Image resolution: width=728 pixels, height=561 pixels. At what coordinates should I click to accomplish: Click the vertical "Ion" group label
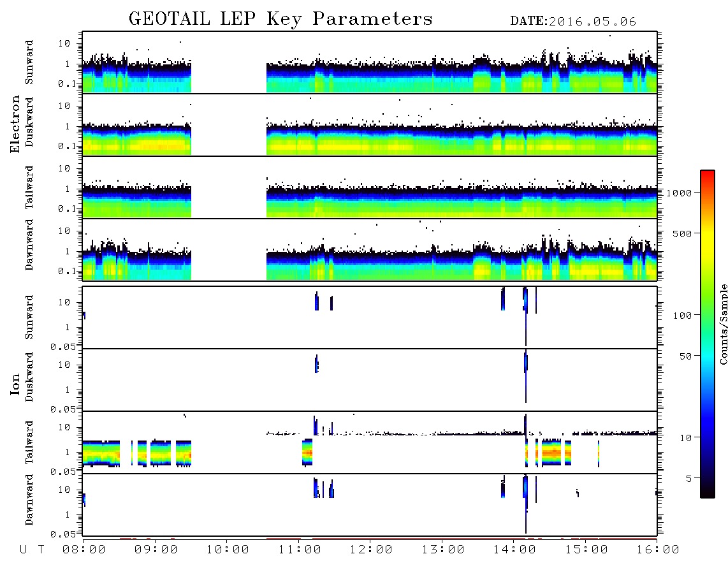coord(15,384)
